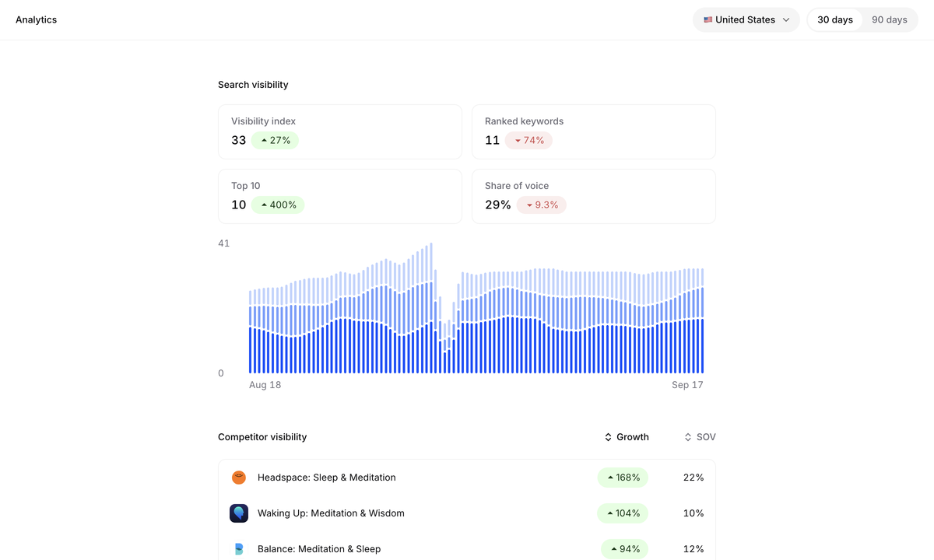Open the Ranked keywords card

pyautogui.click(x=594, y=132)
